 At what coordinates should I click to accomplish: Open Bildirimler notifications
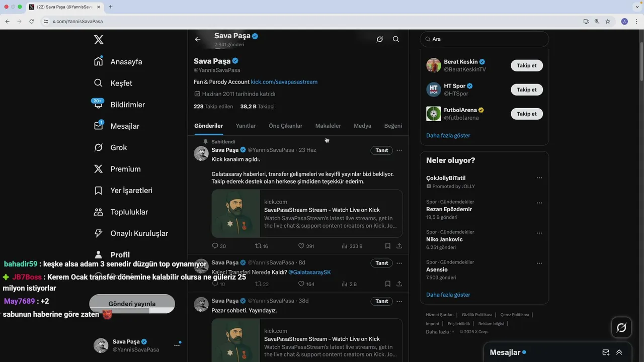click(119, 105)
